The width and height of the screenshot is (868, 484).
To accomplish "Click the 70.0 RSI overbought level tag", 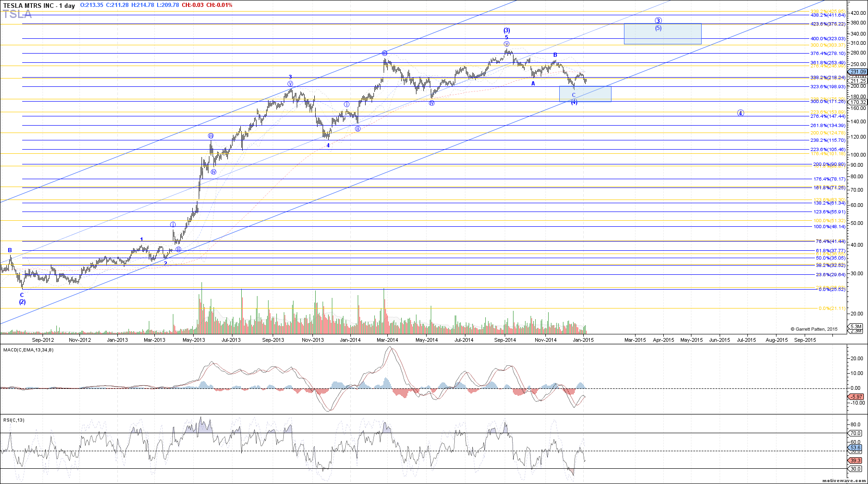I will coord(856,433).
